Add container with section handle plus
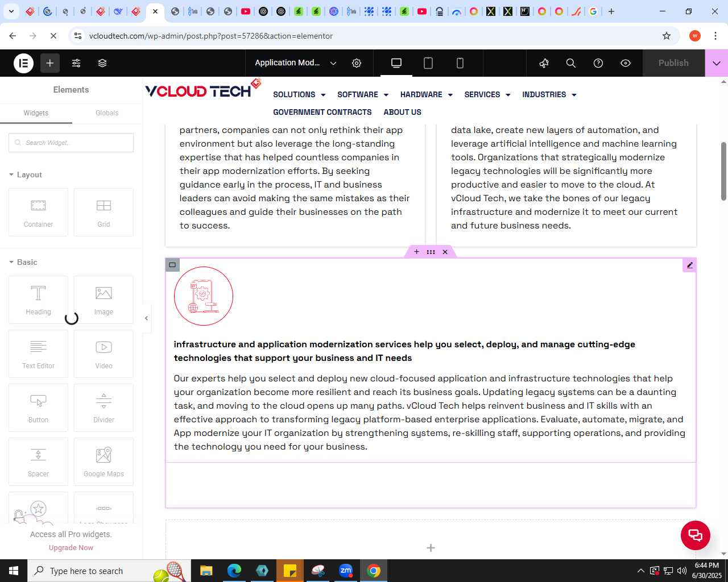This screenshot has width=728, height=582. [x=416, y=252]
